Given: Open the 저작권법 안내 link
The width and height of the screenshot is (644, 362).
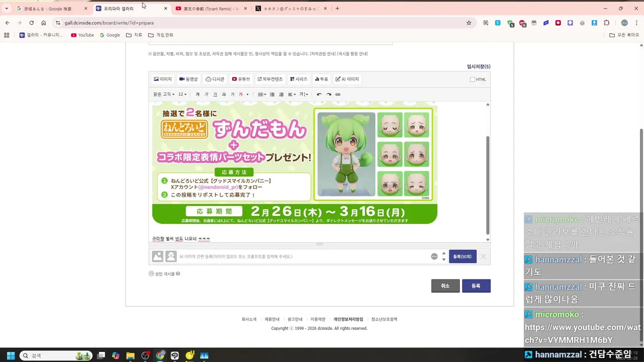Looking at the screenshot, I should click(x=323, y=54).
